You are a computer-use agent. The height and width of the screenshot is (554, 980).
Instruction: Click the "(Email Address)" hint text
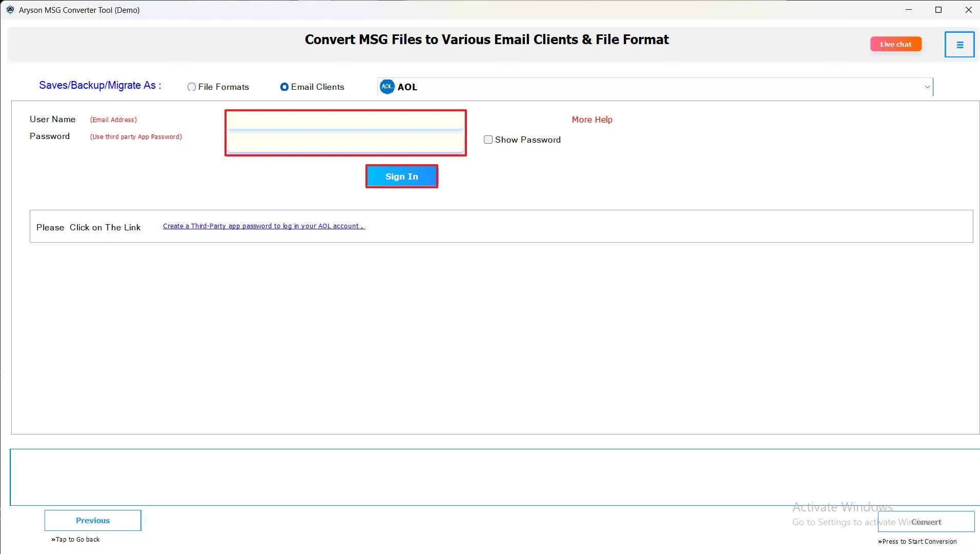pyautogui.click(x=113, y=120)
